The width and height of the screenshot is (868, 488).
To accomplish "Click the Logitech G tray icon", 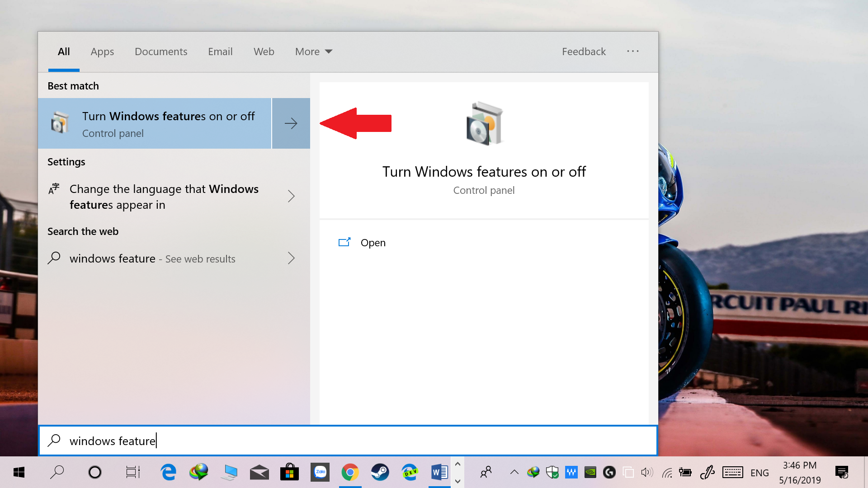I will (609, 473).
